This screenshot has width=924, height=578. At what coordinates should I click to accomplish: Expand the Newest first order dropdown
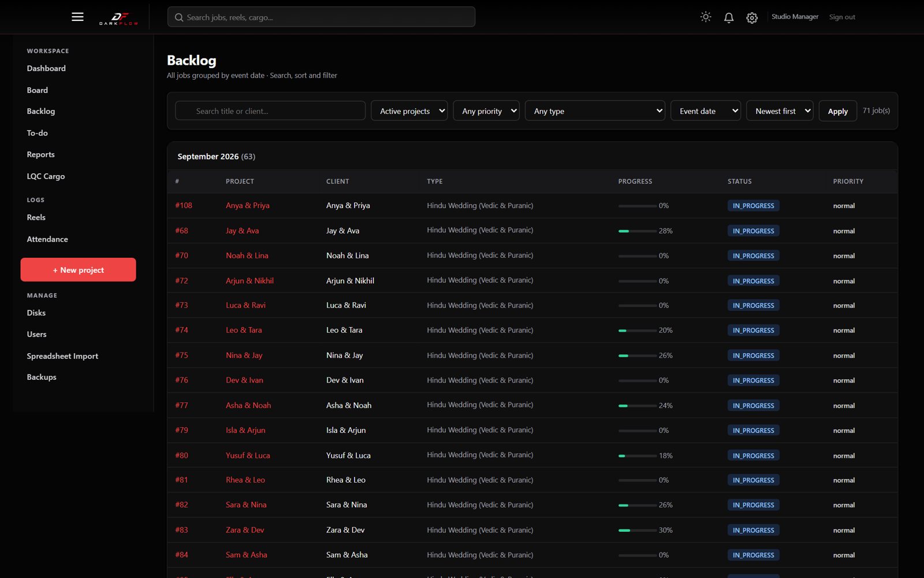click(780, 110)
